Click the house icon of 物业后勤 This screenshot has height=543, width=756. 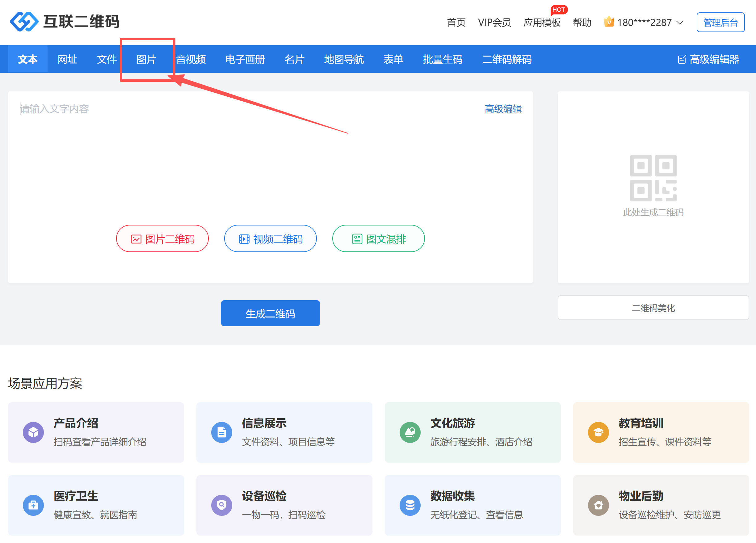[598, 505]
